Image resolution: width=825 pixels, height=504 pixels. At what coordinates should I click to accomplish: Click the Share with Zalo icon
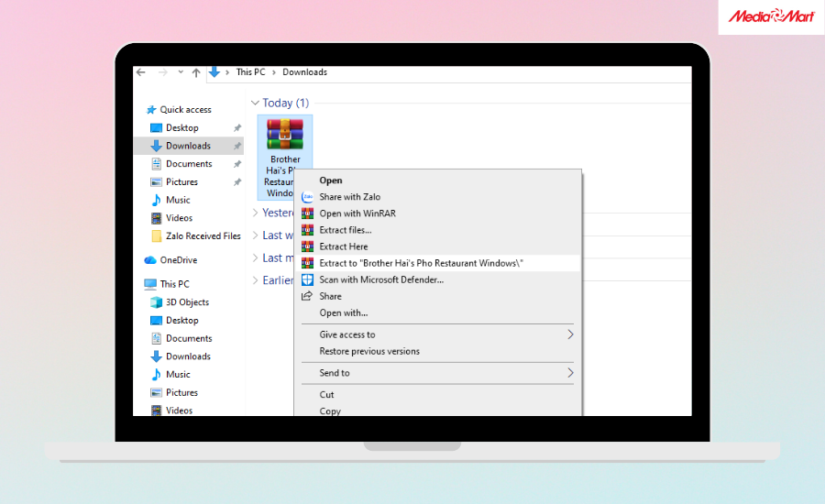(308, 197)
